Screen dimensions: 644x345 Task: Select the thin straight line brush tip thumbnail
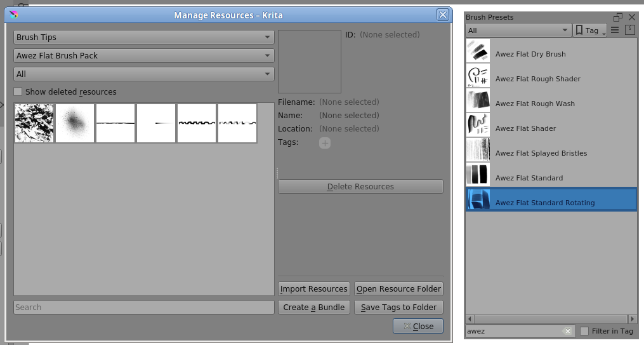[x=115, y=123]
